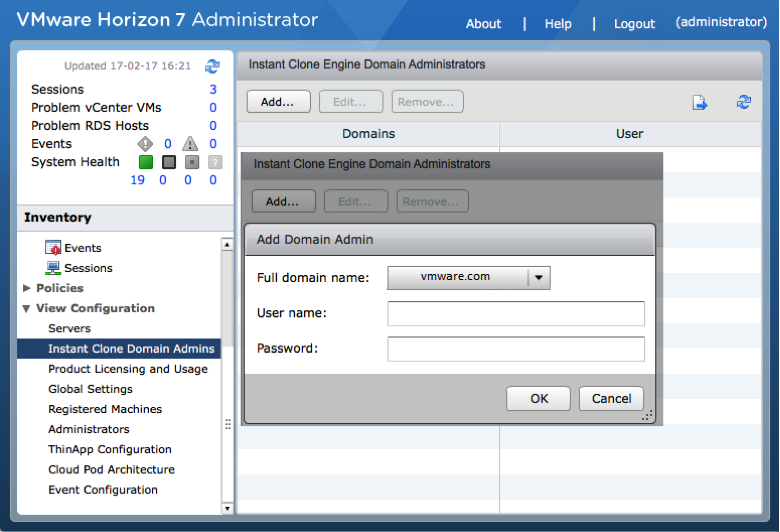The width and height of the screenshot is (780, 532).
Task: Click the green System Health indicator
Action: [146, 162]
